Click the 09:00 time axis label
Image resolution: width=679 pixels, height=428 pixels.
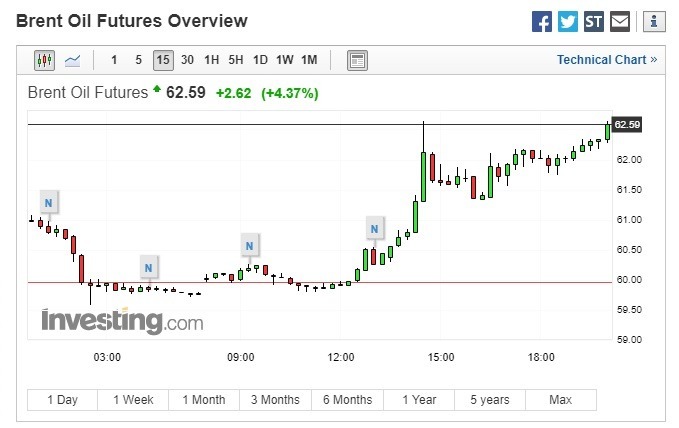241,357
